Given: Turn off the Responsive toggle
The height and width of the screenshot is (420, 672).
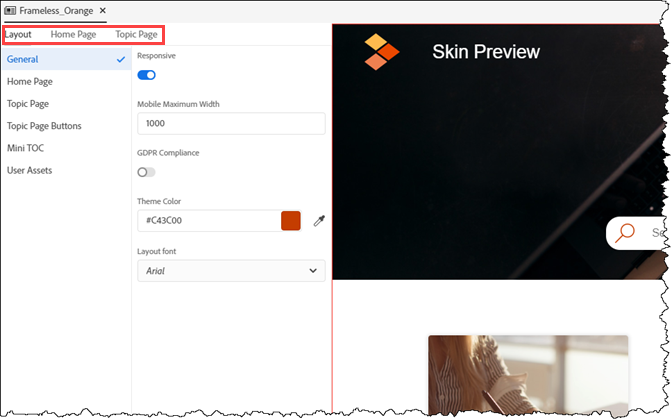Looking at the screenshot, I should click(x=146, y=75).
